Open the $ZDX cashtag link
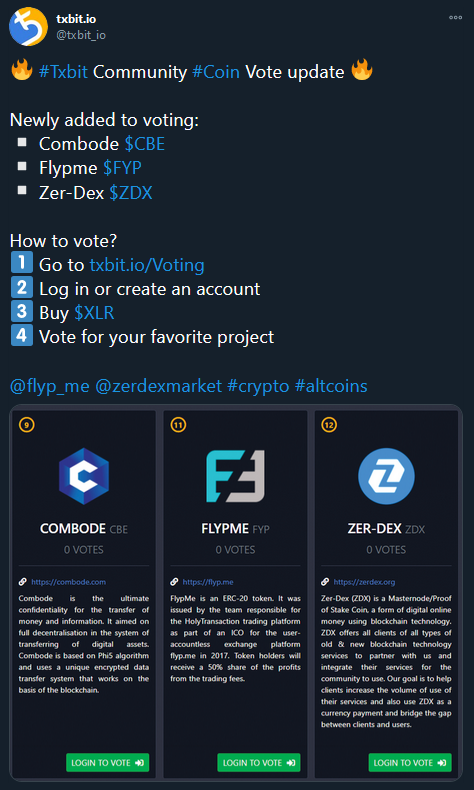This screenshot has width=474, height=790. pyautogui.click(x=131, y=192)
